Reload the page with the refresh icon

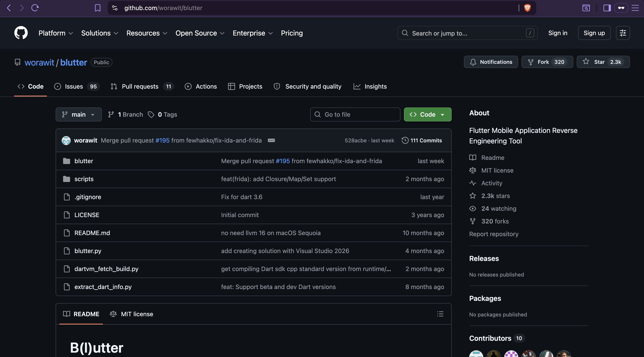35,8
